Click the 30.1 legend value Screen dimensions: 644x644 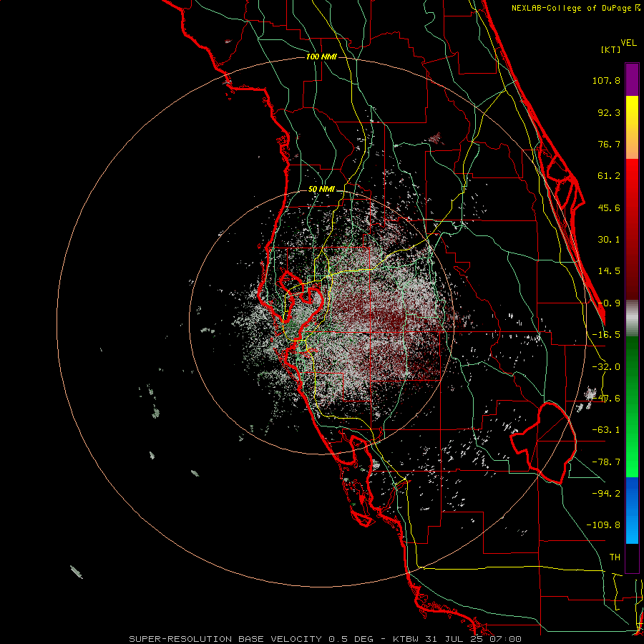coord(609,240)
